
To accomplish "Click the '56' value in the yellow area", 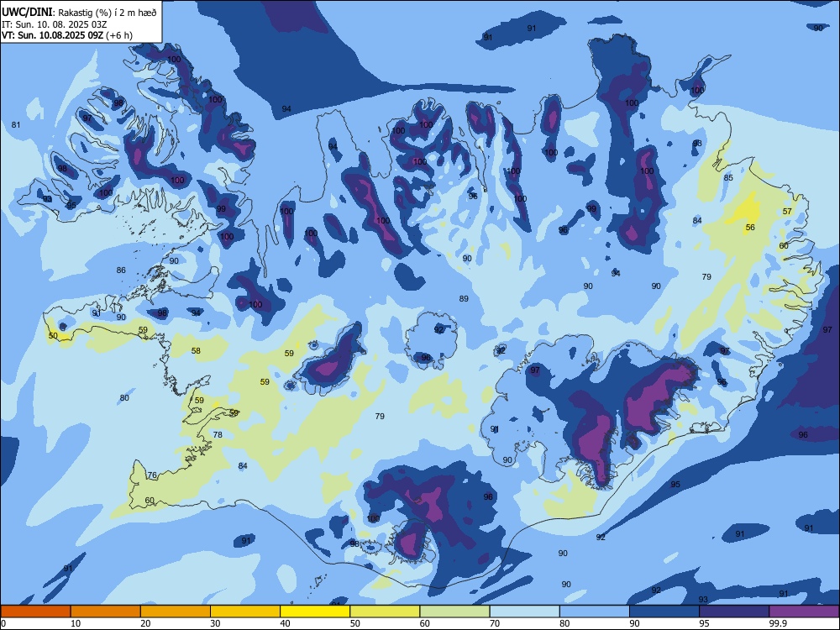I will (x=750, y=227).
